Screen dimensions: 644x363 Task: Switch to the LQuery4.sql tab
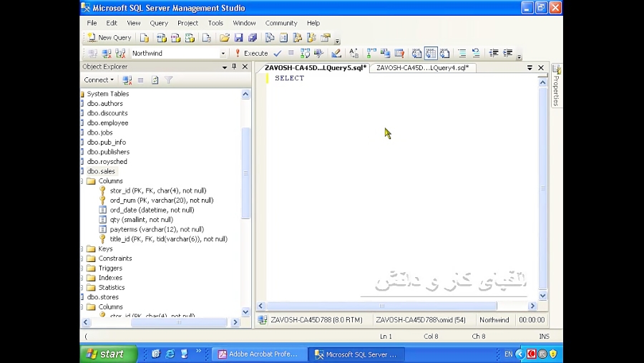(422, 67)
